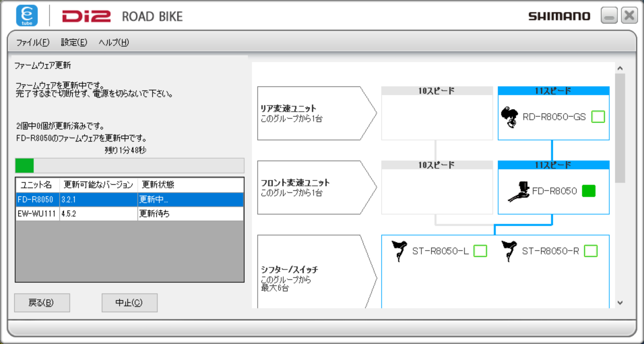
Task: Click the RD-R8050-GS rear derailleur icon
Action: 509,117
